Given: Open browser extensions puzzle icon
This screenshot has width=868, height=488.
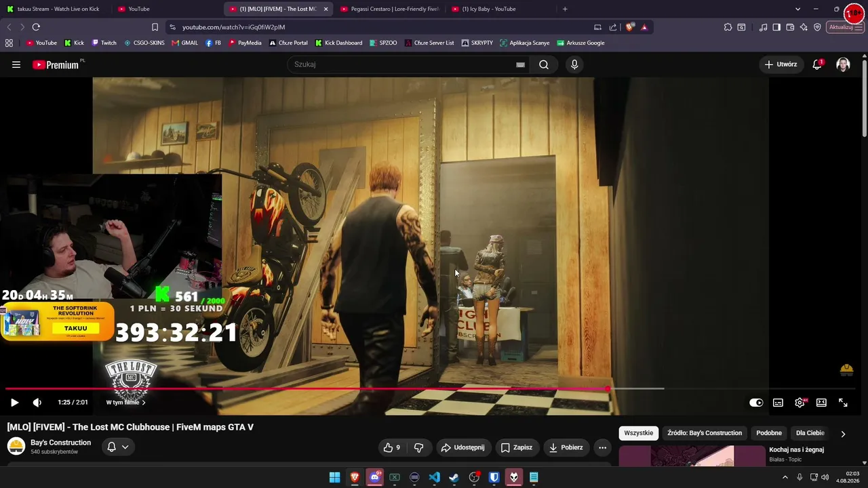Looking at the screenshot, I should [x=728, y=27].
